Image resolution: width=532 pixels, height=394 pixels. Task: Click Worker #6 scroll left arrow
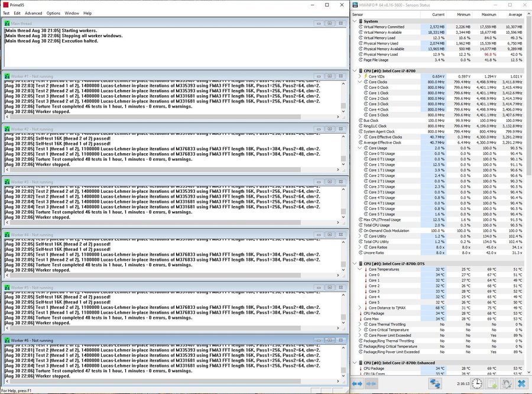(x=8, y=381)
